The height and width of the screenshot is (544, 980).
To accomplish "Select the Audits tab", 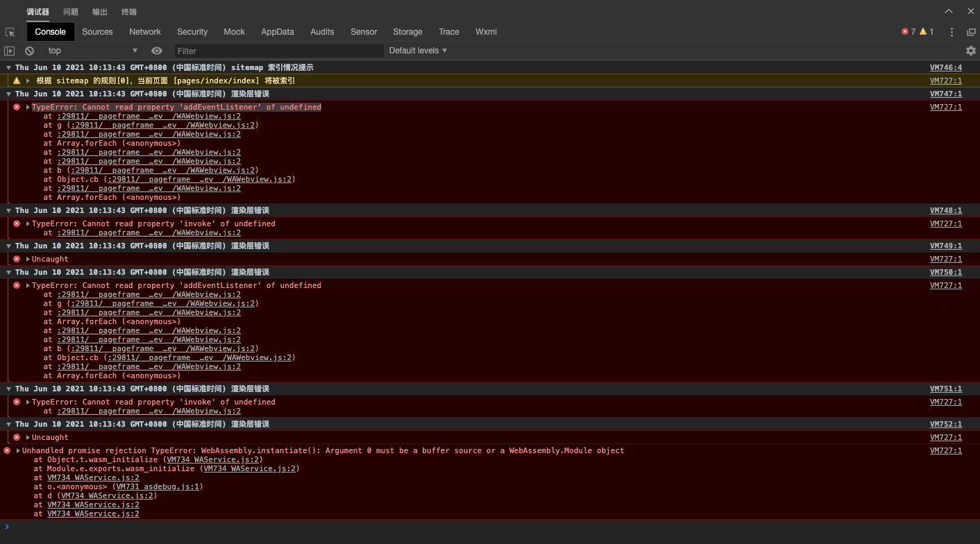I will click(322, 32).
